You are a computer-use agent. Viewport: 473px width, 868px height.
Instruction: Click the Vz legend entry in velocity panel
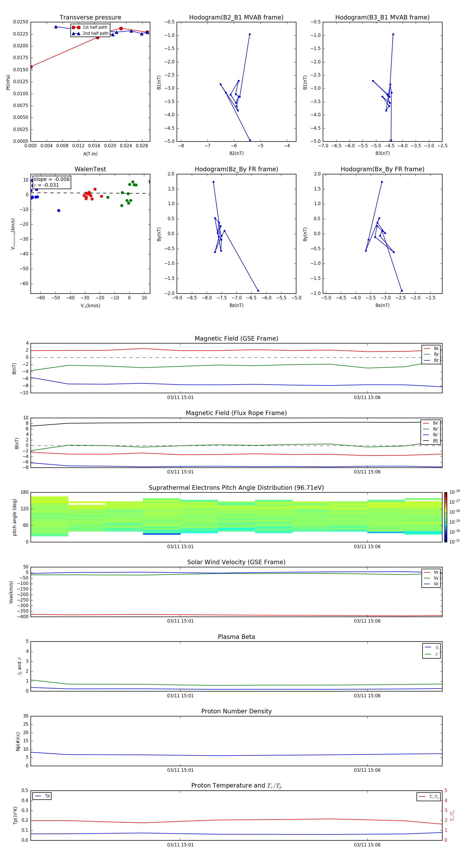click(x=431, y=584)
